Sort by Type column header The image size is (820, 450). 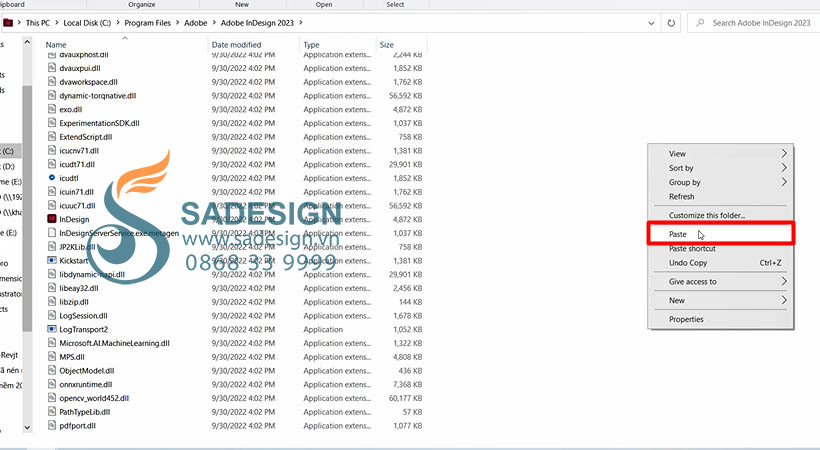[x=311, y=45]
